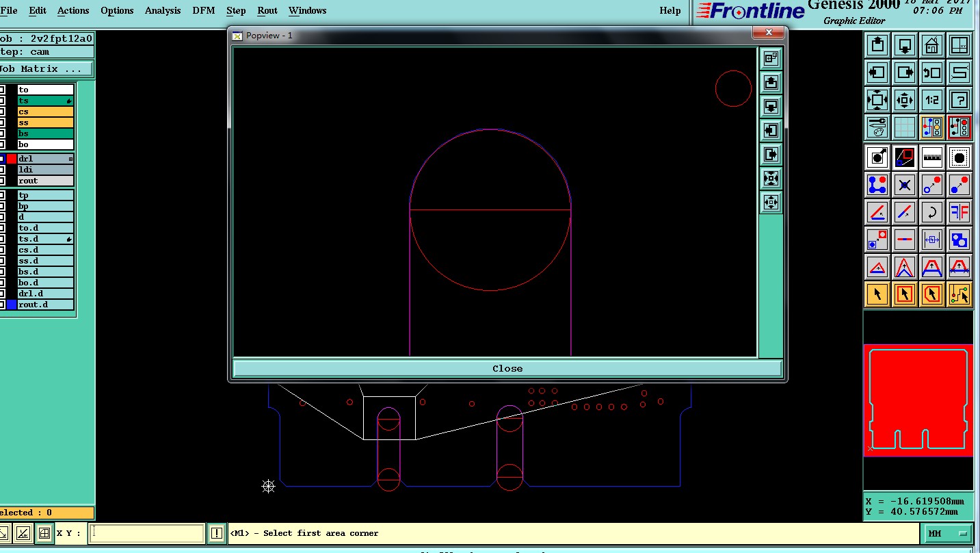The image size is (980, 553).
Task: Click the Popview pan left icon
Action: [x=771, y=130]
